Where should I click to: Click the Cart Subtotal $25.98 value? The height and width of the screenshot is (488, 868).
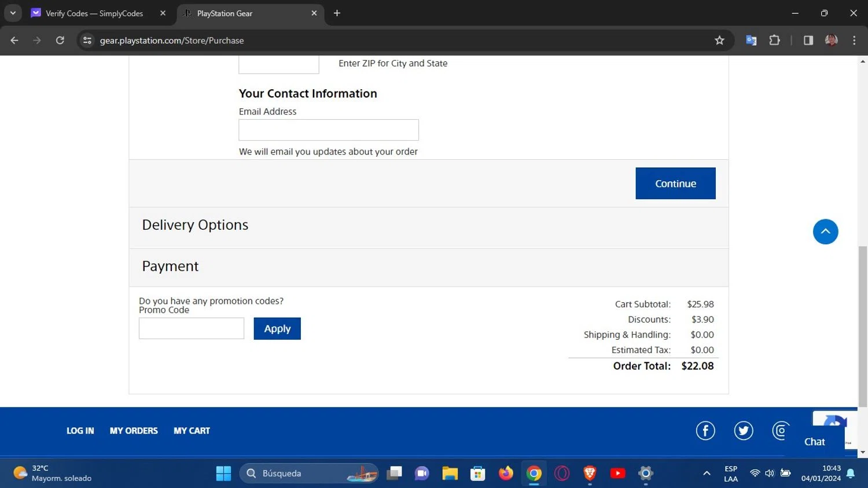[700, 304]
